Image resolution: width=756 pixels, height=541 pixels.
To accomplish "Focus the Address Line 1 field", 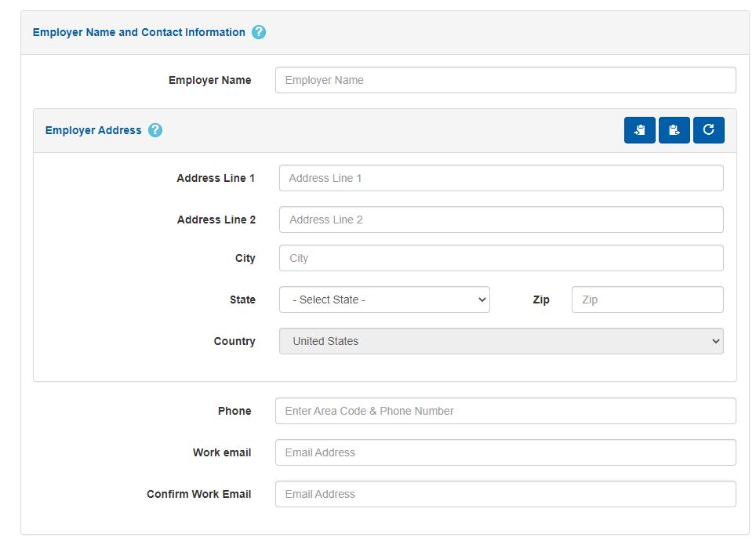I will (x=501, y=178).
